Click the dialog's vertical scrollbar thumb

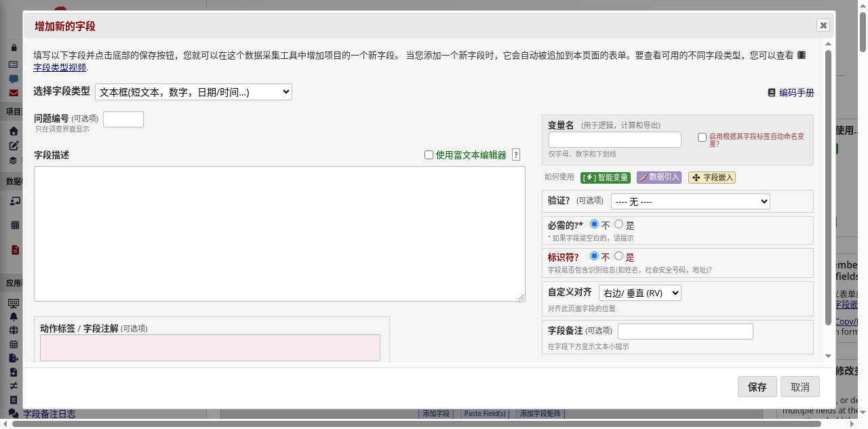pyautogui.click(x=828, y=187)
